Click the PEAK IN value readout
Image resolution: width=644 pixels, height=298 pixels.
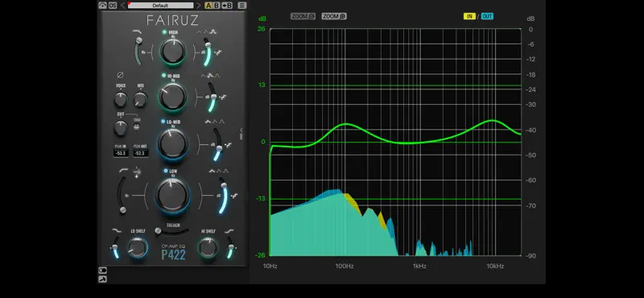(x=121, y=153)
